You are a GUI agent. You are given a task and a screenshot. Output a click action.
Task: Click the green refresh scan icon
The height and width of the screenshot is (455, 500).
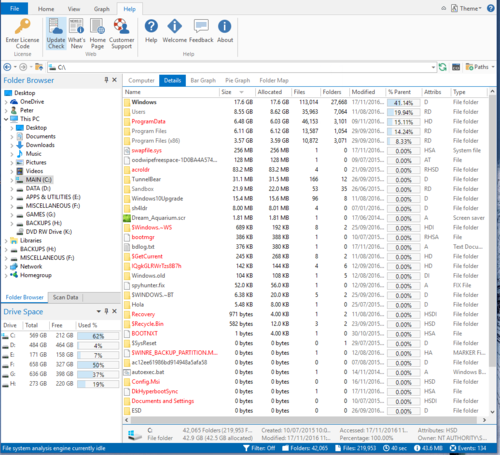[x=443, y=67]
